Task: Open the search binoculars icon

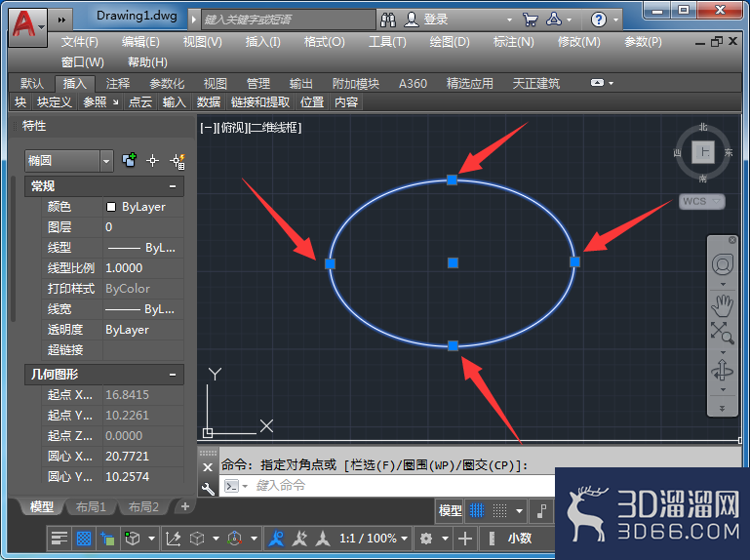Action: (x=388, y=20)
